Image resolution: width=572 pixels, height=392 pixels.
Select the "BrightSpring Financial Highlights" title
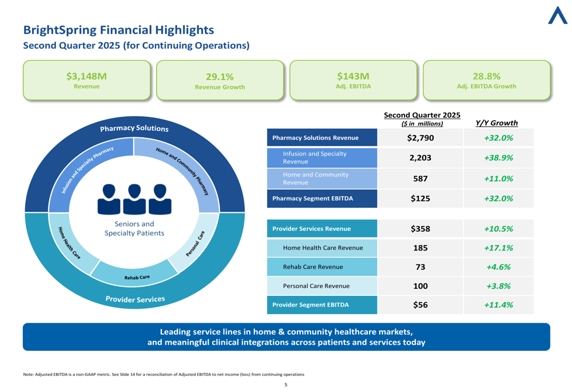118,30
